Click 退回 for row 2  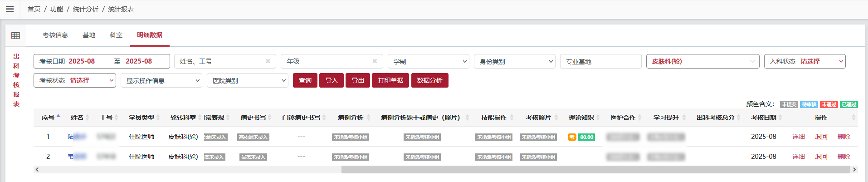(821, 157)
